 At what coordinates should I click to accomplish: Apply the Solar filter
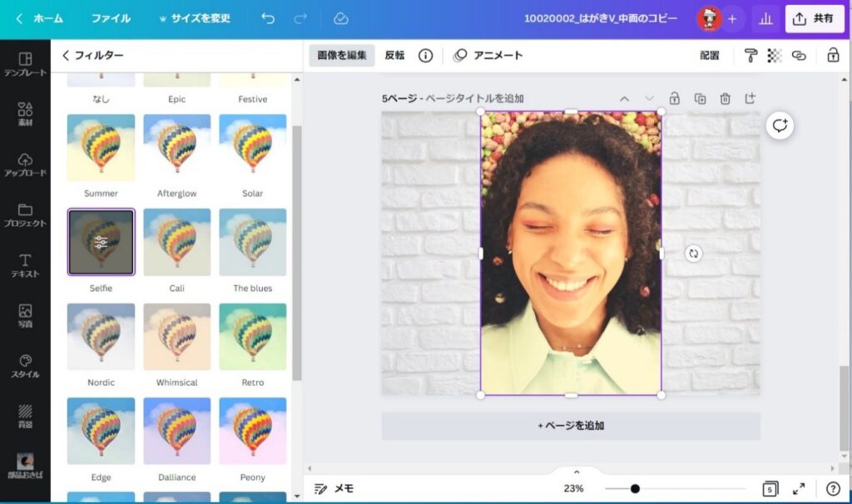tap(253, 147)
